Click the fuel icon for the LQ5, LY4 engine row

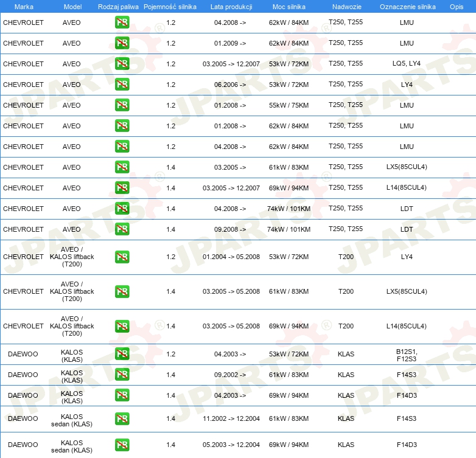pos(122,64)
